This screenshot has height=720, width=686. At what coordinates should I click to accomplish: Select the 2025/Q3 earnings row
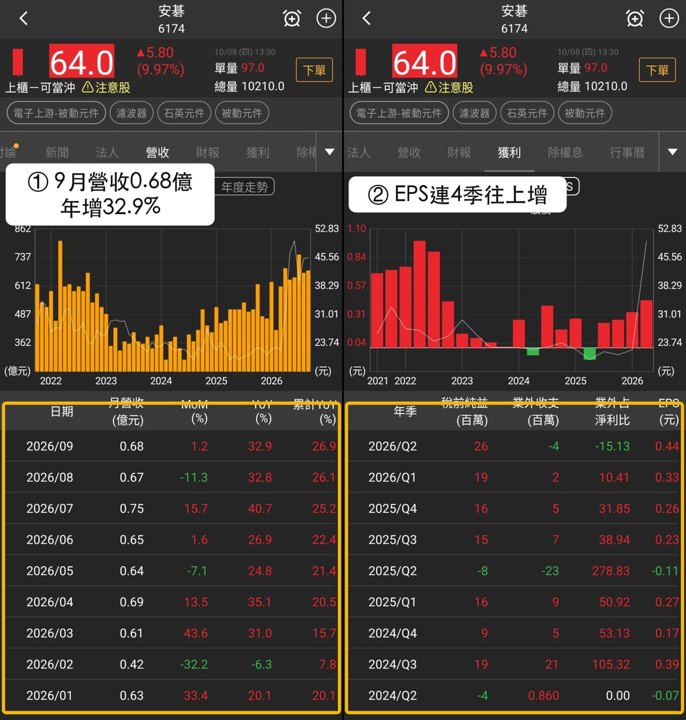[x=514, y=540]
